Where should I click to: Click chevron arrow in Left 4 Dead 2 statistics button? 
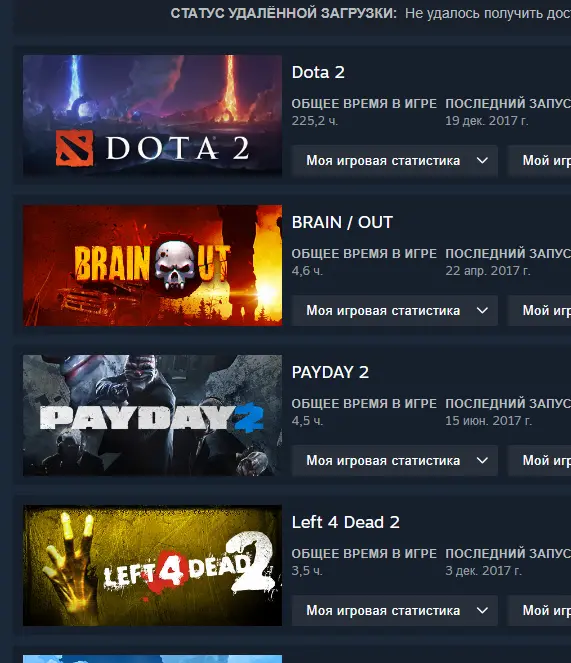click(x=482, y=611)
